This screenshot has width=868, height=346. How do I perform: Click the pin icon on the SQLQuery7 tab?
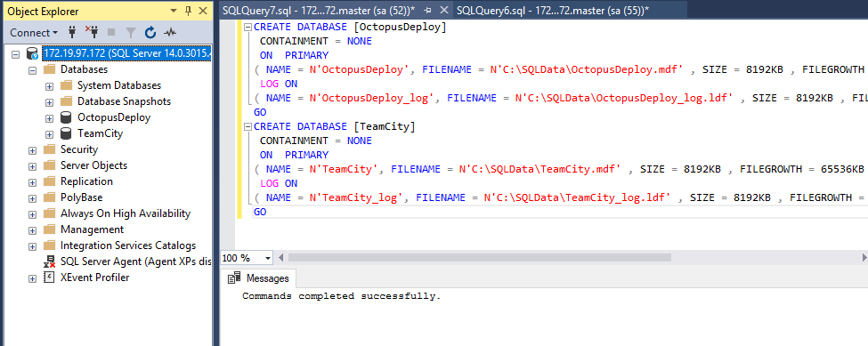(x=427, y=11)
